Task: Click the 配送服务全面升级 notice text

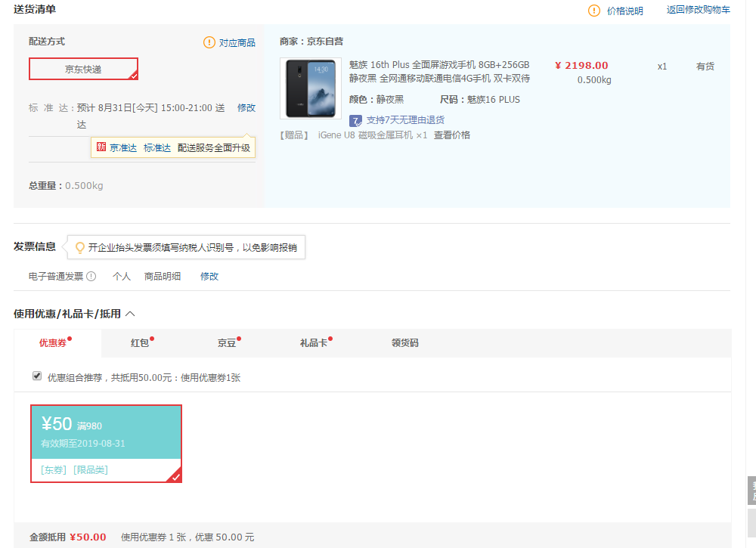Action: tap(214, 148)
